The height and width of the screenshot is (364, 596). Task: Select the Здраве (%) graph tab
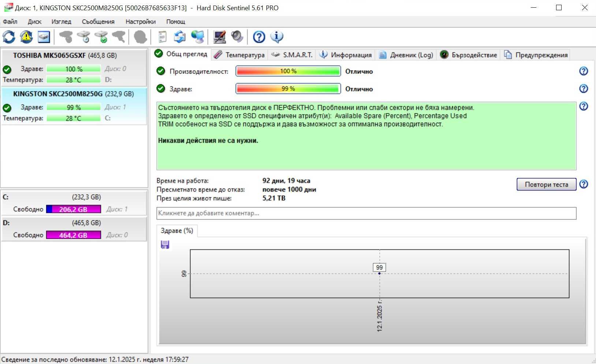pyautogui.click(x=177, y=231)
